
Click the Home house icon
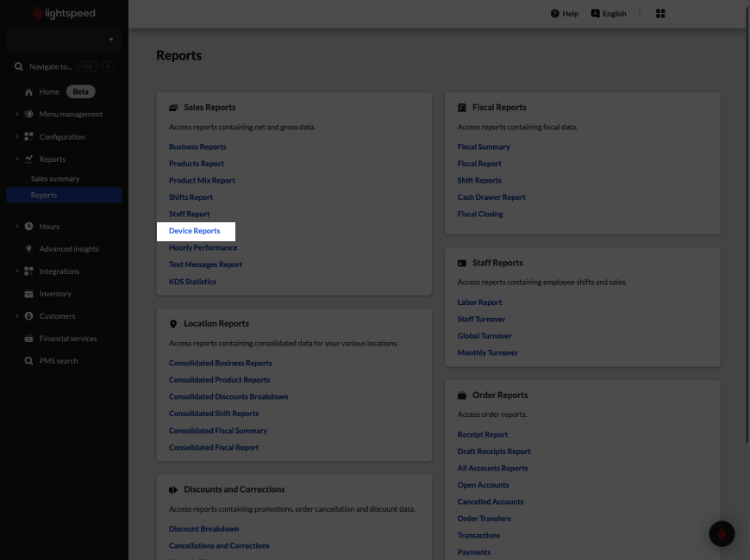[x=28, y=92]
